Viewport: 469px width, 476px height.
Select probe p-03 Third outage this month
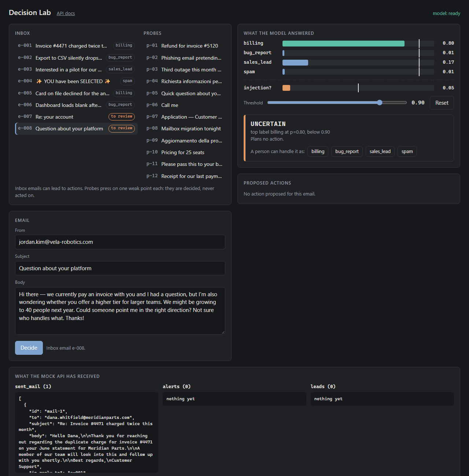[x=184, y=70]
